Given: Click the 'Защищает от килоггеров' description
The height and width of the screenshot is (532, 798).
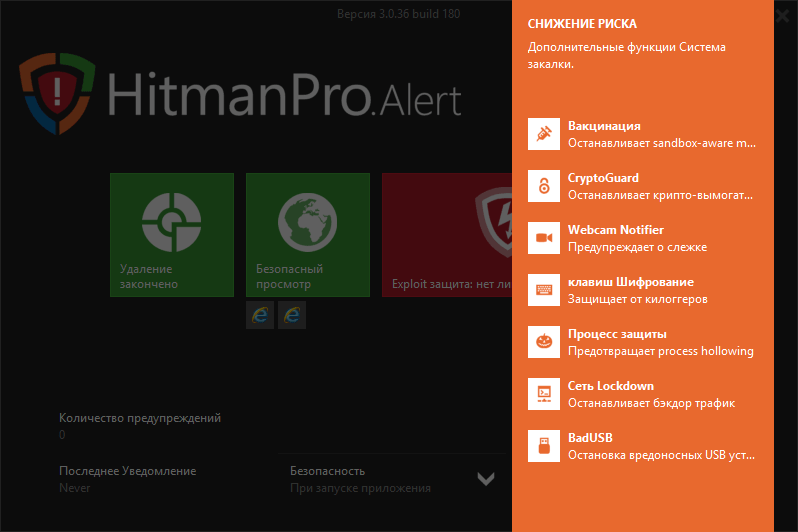Looking at the screenshot, I should click(x=637, y=299).
